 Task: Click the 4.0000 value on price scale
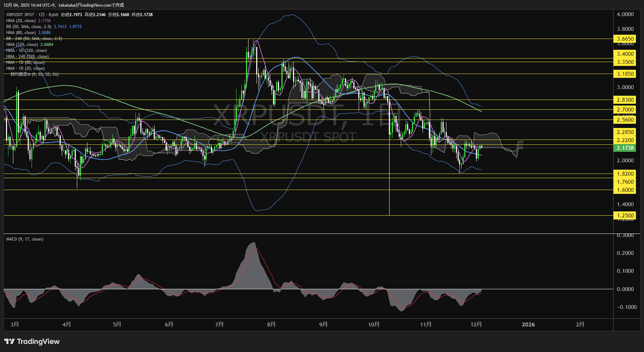click(625, 14)
